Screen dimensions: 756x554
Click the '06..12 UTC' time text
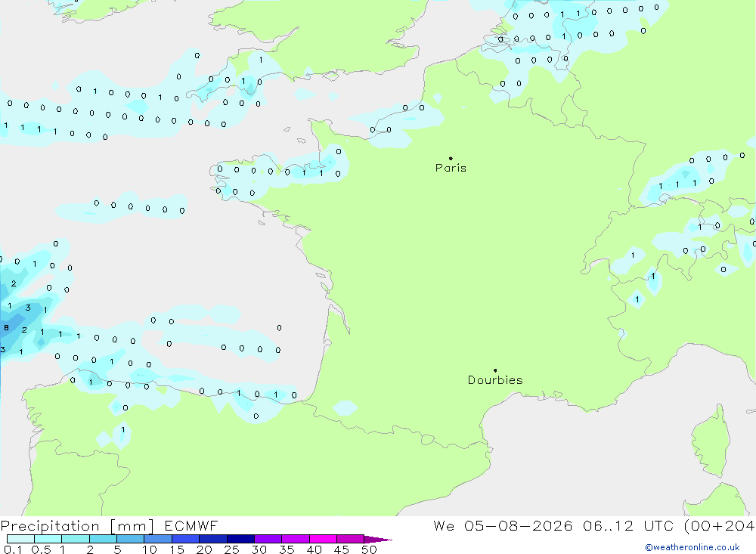click(x=627, y=525)
